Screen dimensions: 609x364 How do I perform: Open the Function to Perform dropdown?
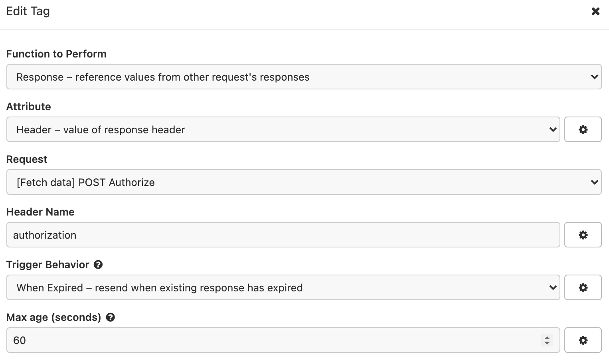pyautogui.click(x=303, y=77)
